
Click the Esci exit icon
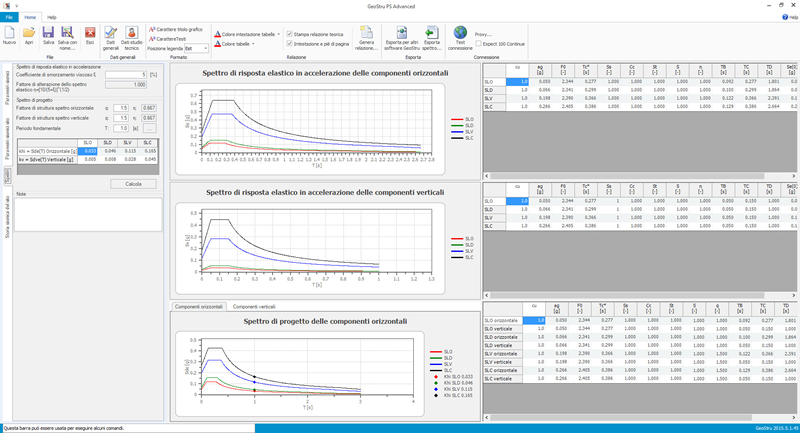click(x=90, y=36)
